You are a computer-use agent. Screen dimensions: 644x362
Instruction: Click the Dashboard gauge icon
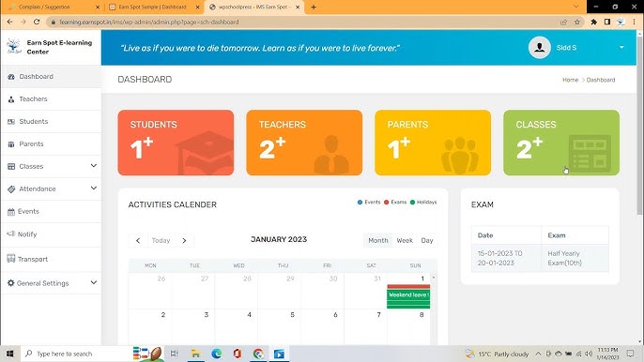(11, 77)
